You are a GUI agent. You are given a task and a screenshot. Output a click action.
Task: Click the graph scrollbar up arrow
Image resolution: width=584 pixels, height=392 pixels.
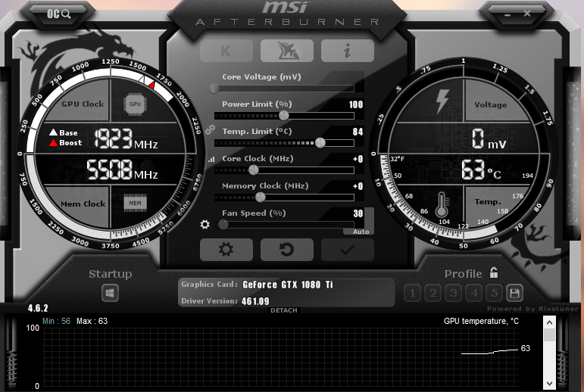549,322
